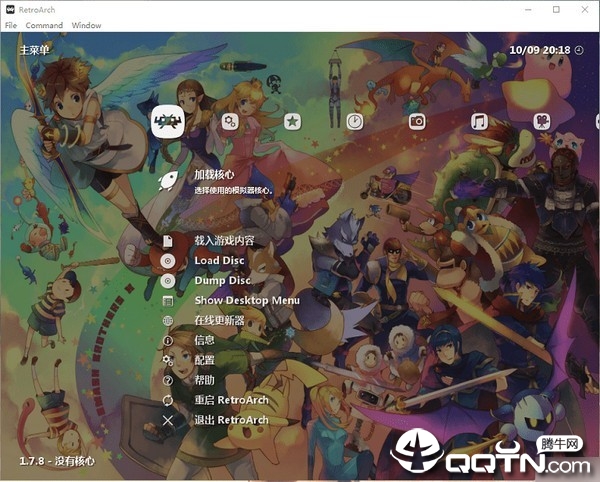Select the RetroArch main menu tab icon
Screen dimensions: 600x482
pos(168,122)
